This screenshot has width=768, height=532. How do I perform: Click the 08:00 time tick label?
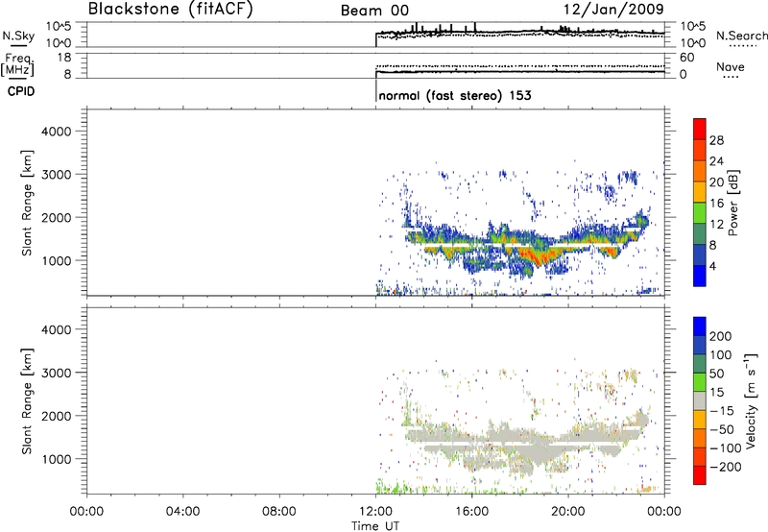279,512
